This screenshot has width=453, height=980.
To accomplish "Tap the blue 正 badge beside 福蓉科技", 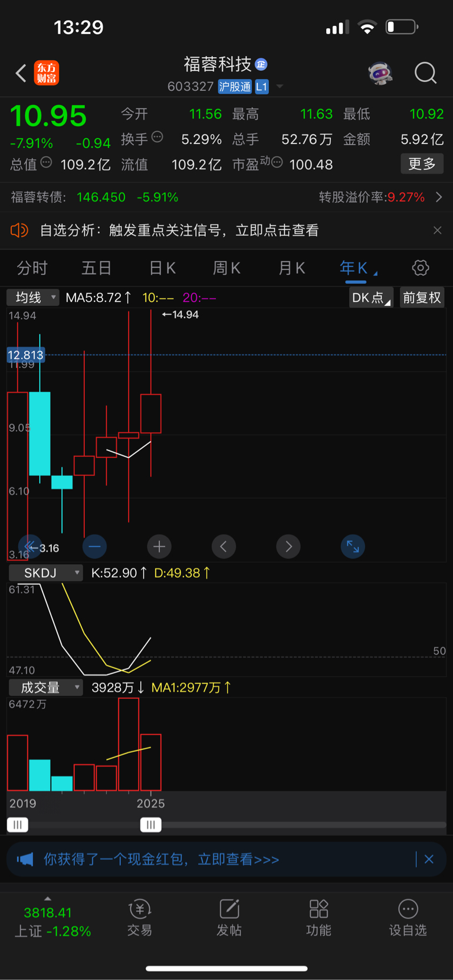I will click(x=261, y=64).
